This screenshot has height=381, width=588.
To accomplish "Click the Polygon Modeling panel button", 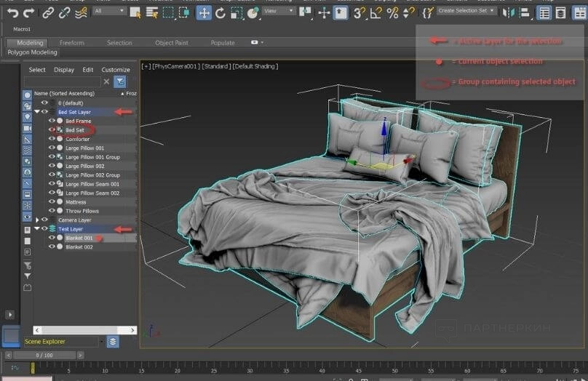I will point(32,52).
